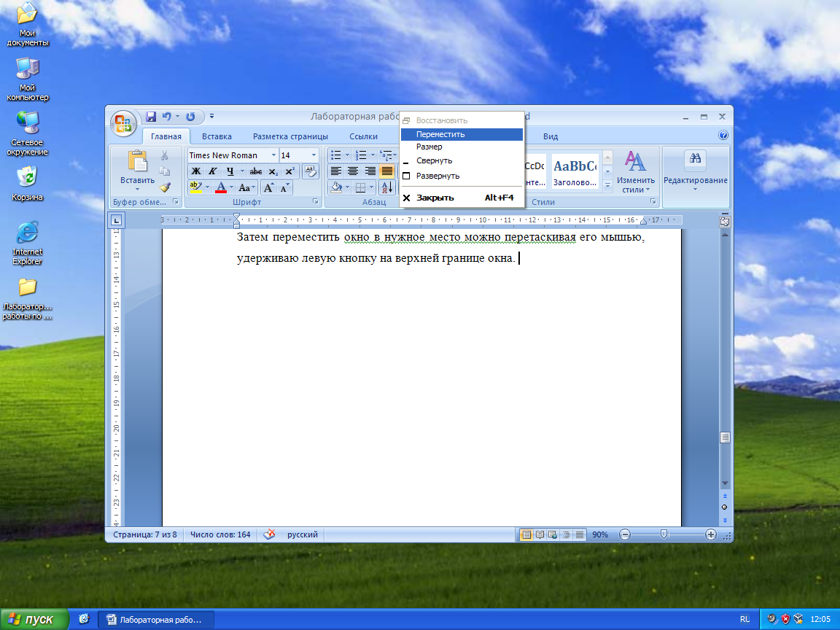Open the Change Case (Аа) dropdown

pyautogui.click(x=246, y=187)
